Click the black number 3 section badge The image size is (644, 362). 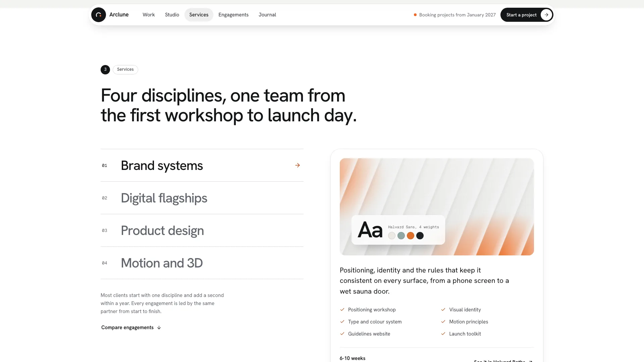click(105, 70)
